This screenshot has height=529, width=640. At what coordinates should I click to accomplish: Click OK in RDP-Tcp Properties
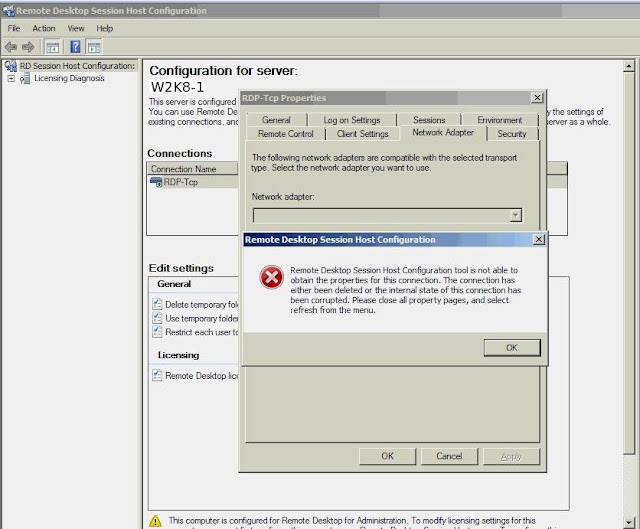tap(387, 456)
